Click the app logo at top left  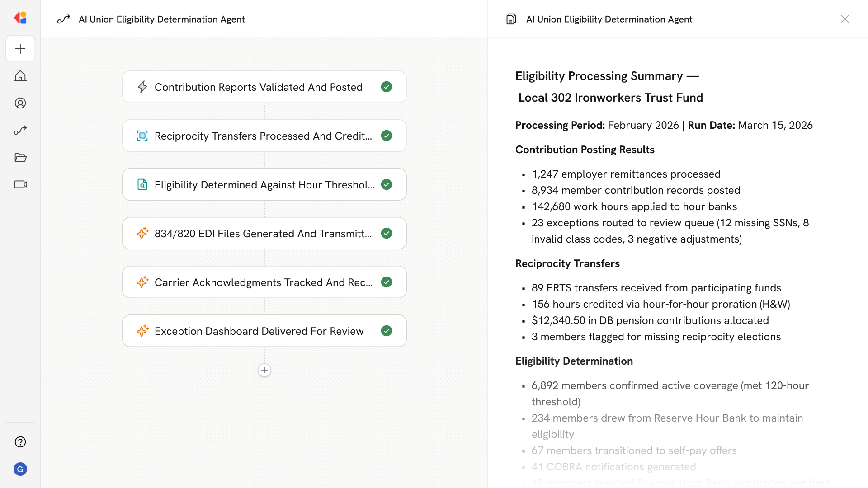click(20, 18)
